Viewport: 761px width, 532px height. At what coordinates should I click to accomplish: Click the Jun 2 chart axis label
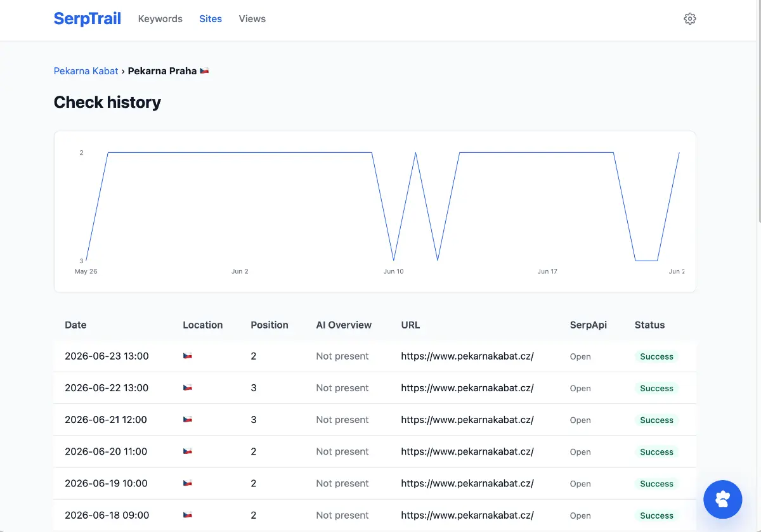pos(240,271)
